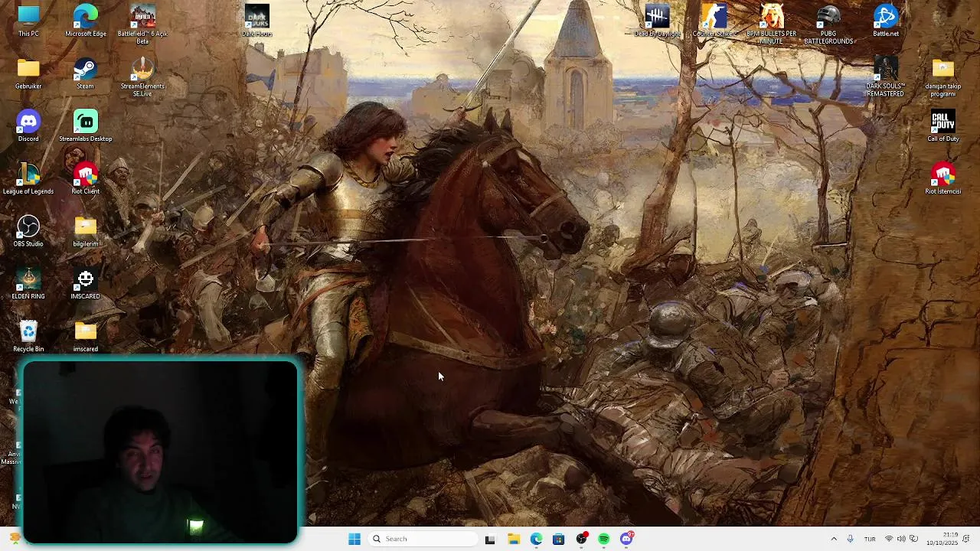Select danışan takip programı folder

pyautogui.click(x=943, y=77)
